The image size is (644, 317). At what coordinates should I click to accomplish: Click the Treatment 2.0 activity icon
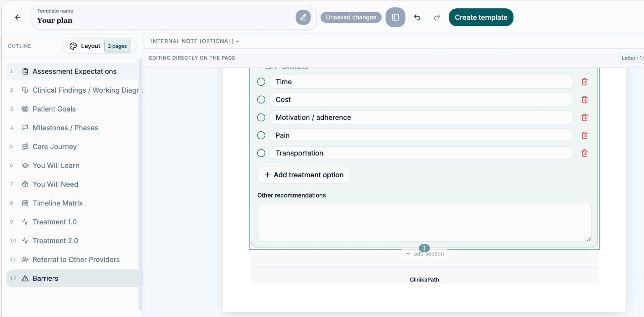click(x=25, y=241)
